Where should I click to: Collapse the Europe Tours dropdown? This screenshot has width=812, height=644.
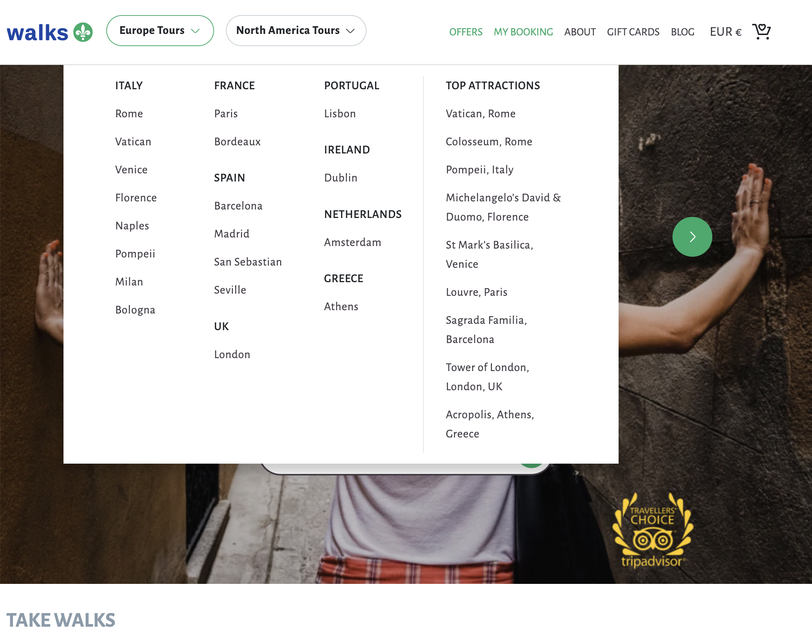click(160, 31)
